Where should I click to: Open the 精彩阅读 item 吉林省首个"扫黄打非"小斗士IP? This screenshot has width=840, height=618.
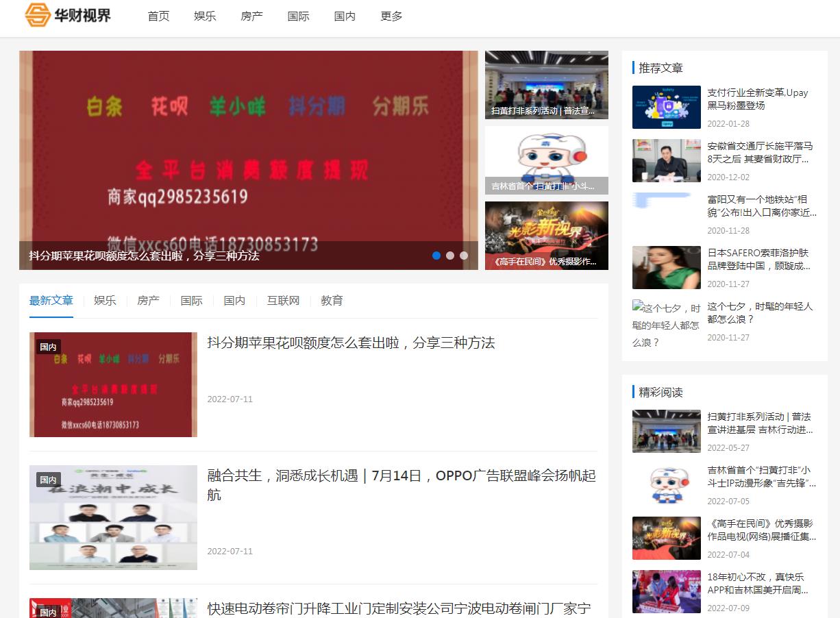(762, 476)
